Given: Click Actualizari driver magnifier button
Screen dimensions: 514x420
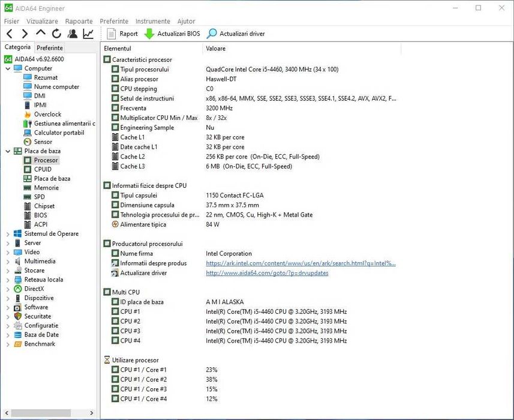Looking at the screenshot, I should 236,34.
